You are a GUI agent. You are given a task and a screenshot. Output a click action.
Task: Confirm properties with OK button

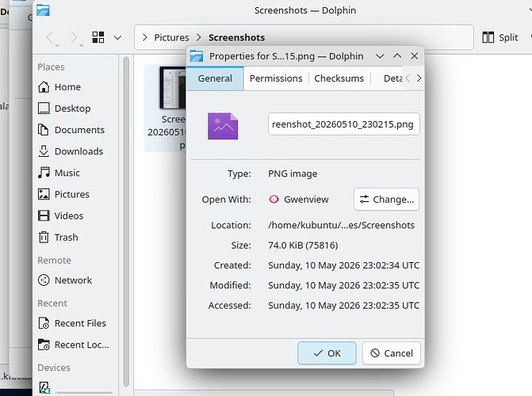[x=327, y=353]
